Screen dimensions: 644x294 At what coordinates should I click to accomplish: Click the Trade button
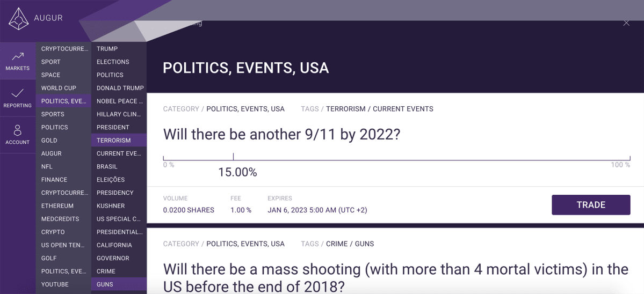591,205
